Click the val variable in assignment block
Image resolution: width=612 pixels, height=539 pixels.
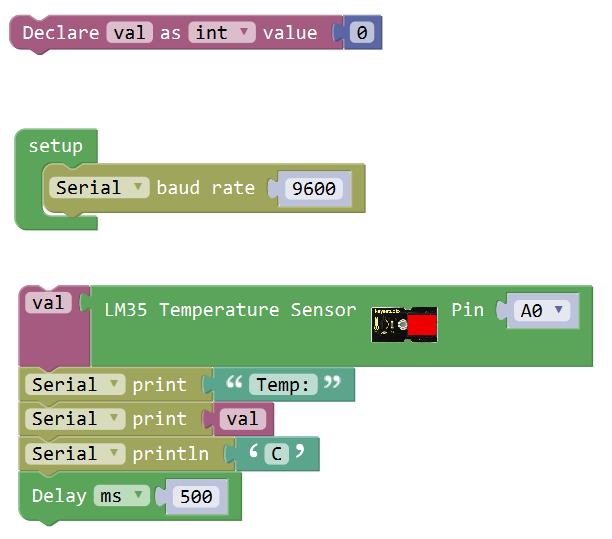[48, 303]
